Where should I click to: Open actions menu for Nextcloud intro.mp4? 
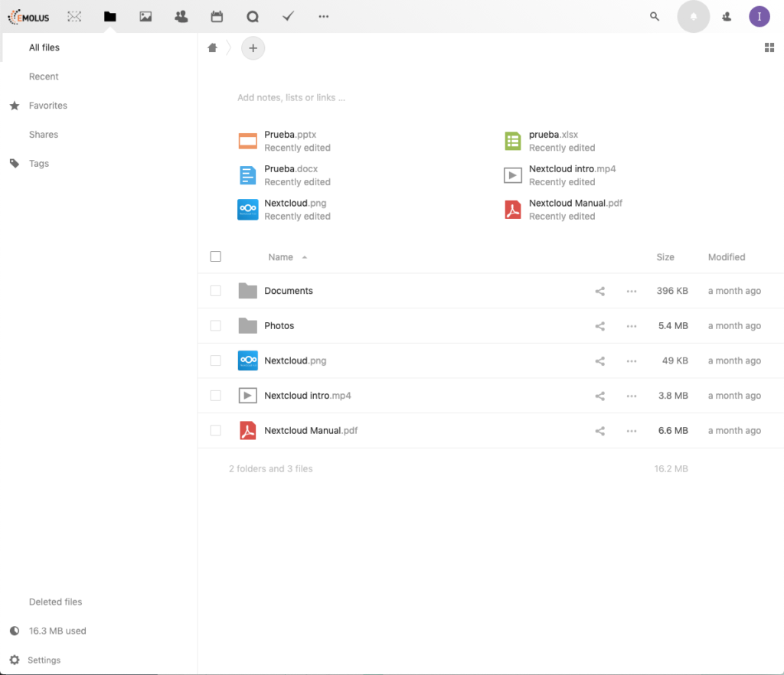(632, 396)
